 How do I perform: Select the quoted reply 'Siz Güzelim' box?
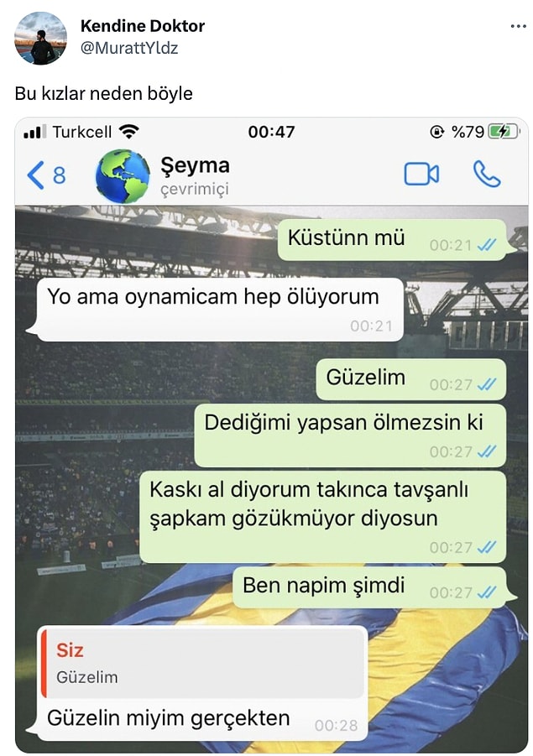[x=202, y=664]
